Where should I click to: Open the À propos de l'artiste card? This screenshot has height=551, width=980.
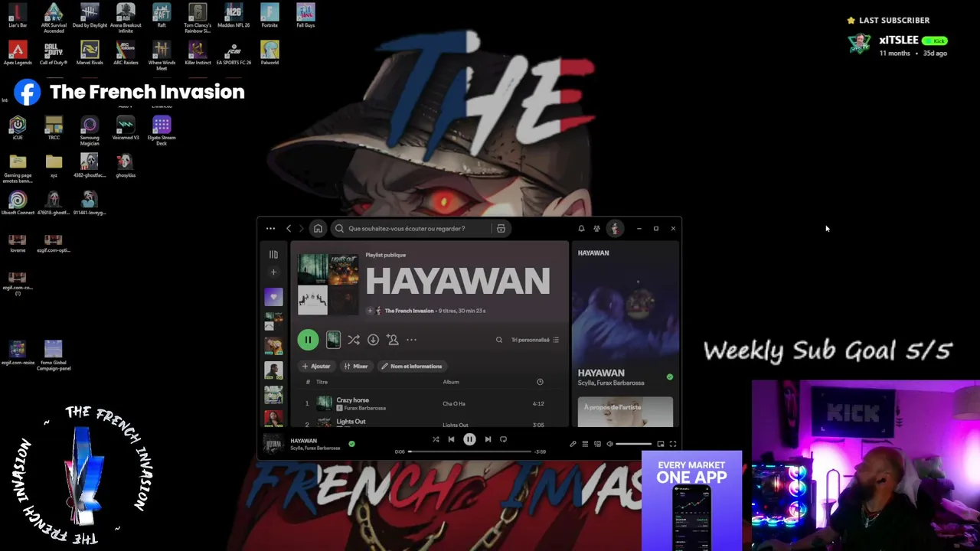point(626,412)
